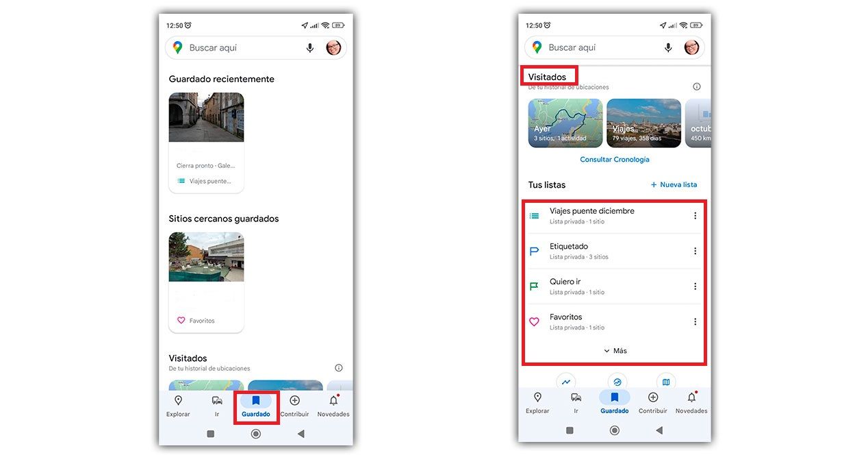The image size is (868, 455).
Task: Tap the Viajes puente list label on card
Action: (x=204, y=182)
